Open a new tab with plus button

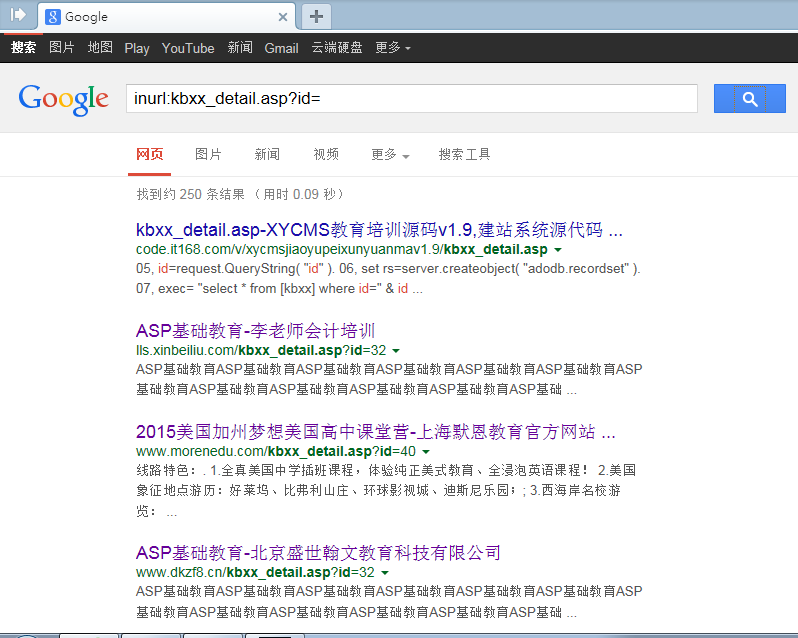click(317, 16)
